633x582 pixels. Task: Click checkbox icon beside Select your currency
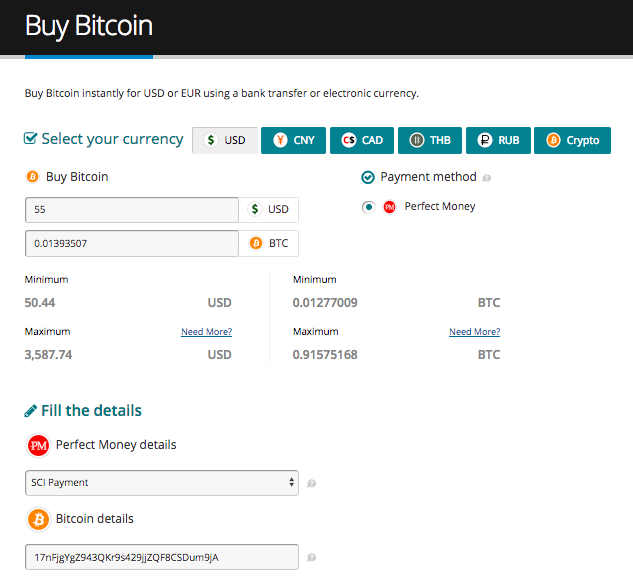31,138
